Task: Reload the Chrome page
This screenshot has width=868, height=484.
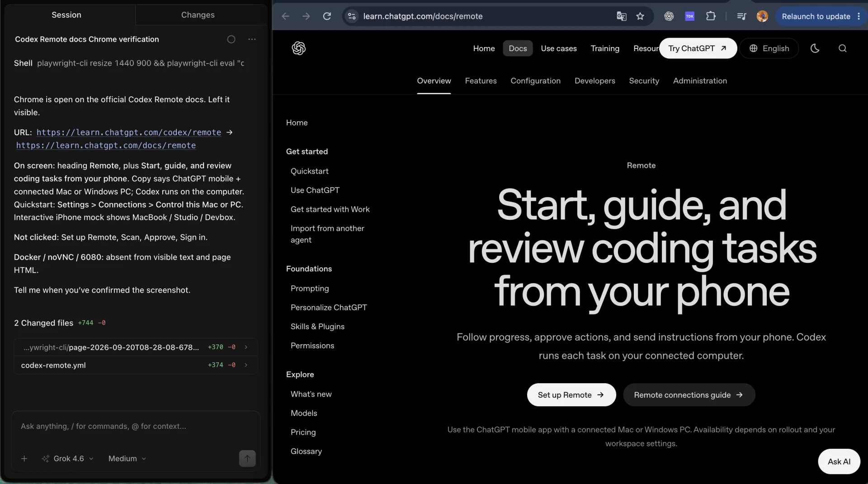Action: point(327,16)
